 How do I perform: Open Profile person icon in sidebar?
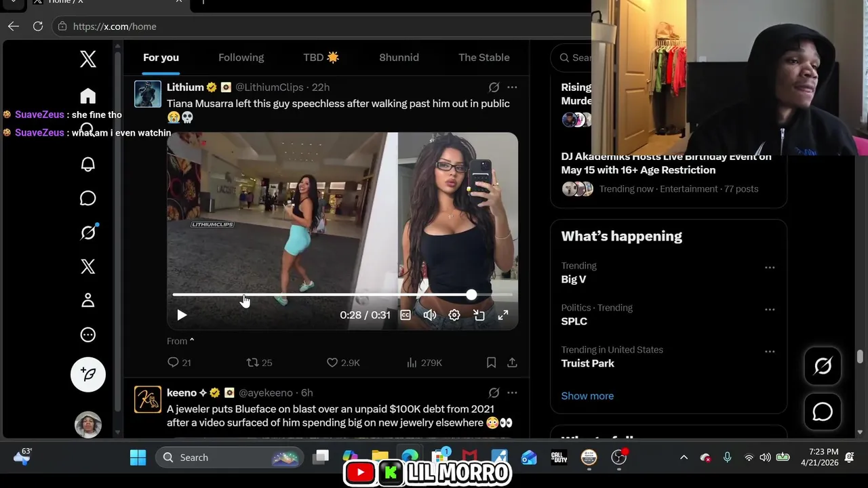pyautogui.click(x=88, y=300)
